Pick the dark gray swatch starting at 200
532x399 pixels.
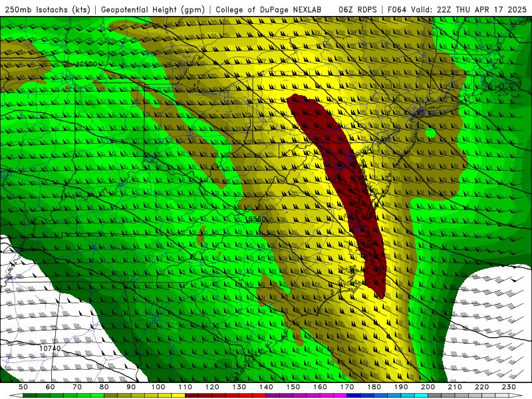point(435,395)
